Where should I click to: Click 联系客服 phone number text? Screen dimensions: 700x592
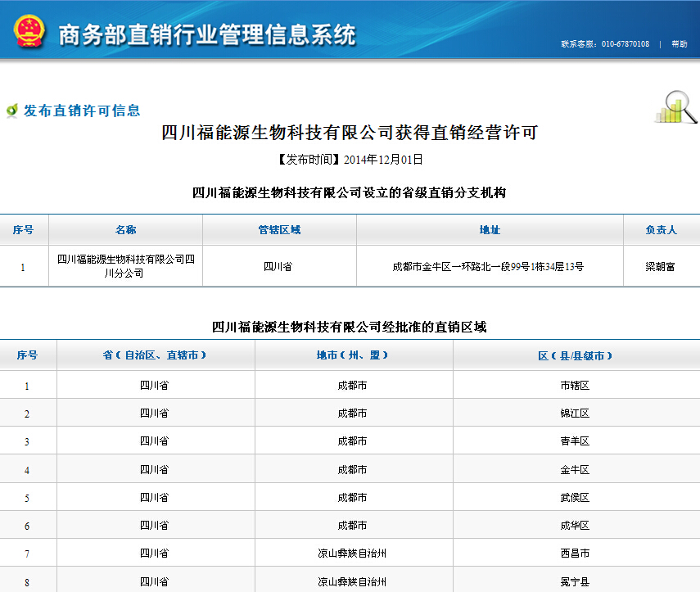605,43
